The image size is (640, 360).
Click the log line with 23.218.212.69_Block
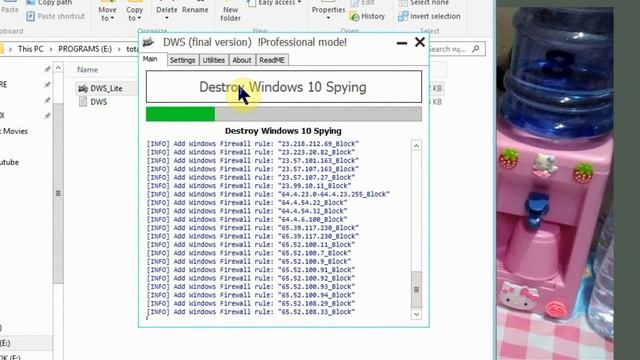coord(253,144)
